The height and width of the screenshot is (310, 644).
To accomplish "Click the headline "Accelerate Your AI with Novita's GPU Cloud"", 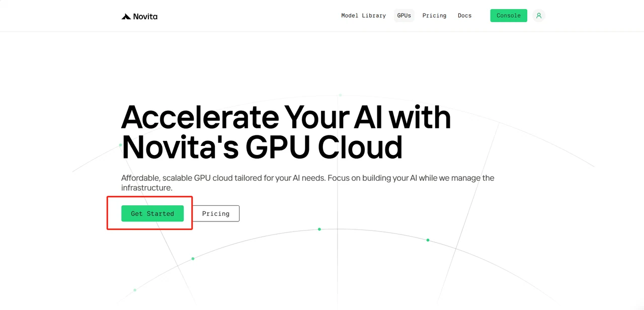I will (x=286, y=132).
